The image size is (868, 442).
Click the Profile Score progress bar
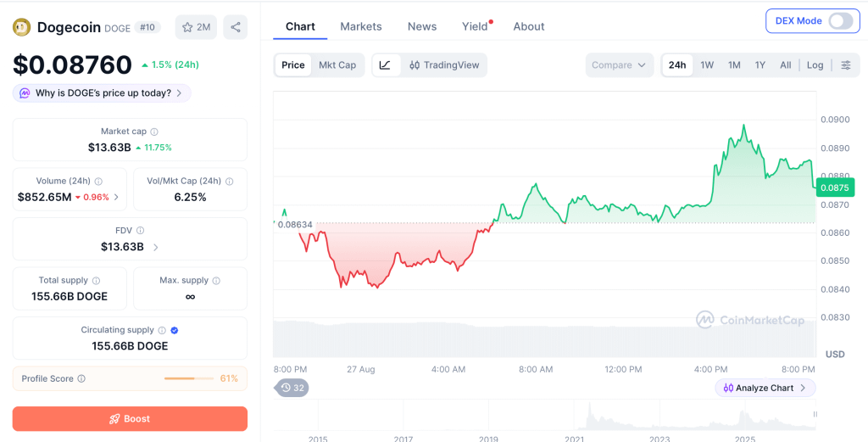(189, 379)
